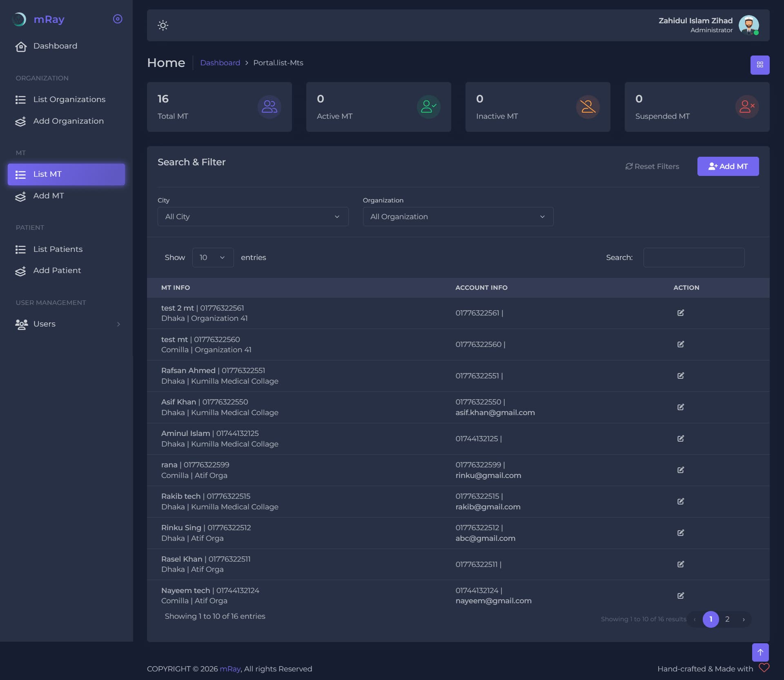The height and width of the screenshot is (680, 784).
Task: Edit the Asif Khan MT entry
Action: coord(681,407)
